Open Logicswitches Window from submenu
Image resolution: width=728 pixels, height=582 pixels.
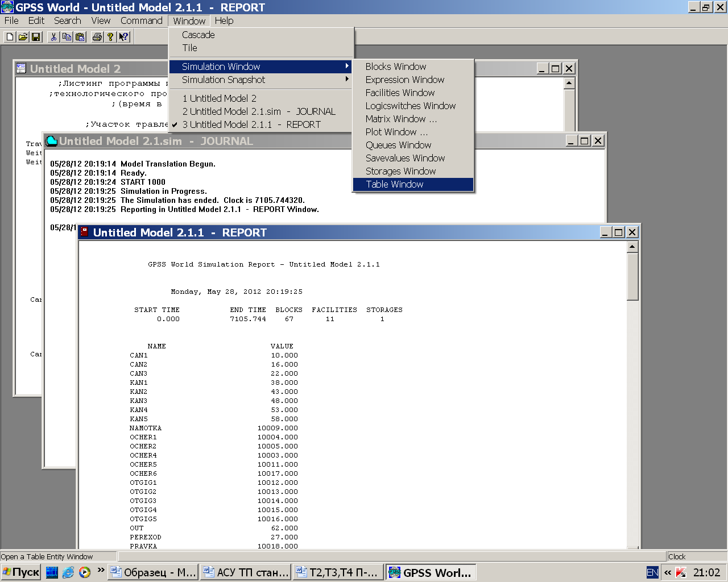tap(413, 106)
